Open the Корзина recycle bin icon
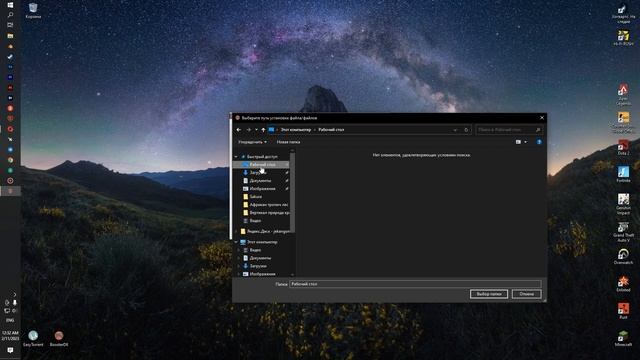This screenshot has height=360, width=640. pyautogui.click(x=33, y=11)
